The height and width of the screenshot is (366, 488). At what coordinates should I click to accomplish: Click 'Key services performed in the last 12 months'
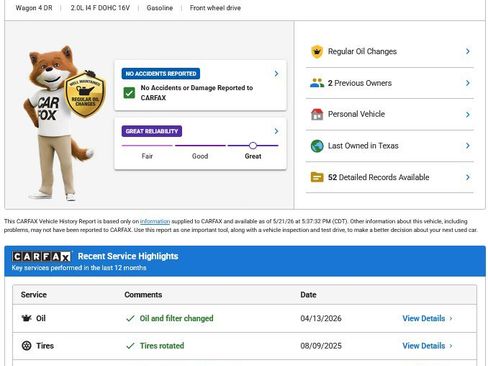tap(79, 268)
